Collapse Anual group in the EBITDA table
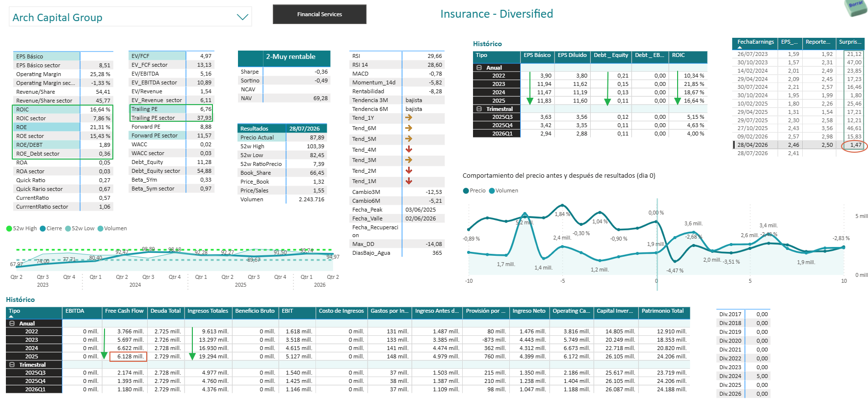This screenshot has height=407, width=868. pos(12,324)
